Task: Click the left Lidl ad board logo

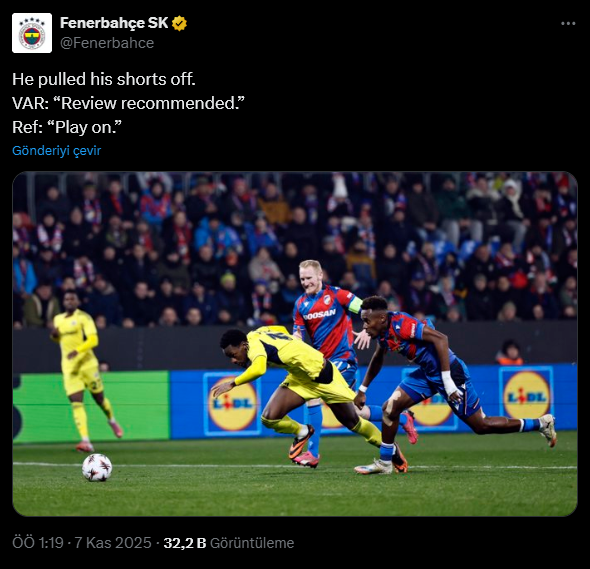Action: [x=233, y=403]
